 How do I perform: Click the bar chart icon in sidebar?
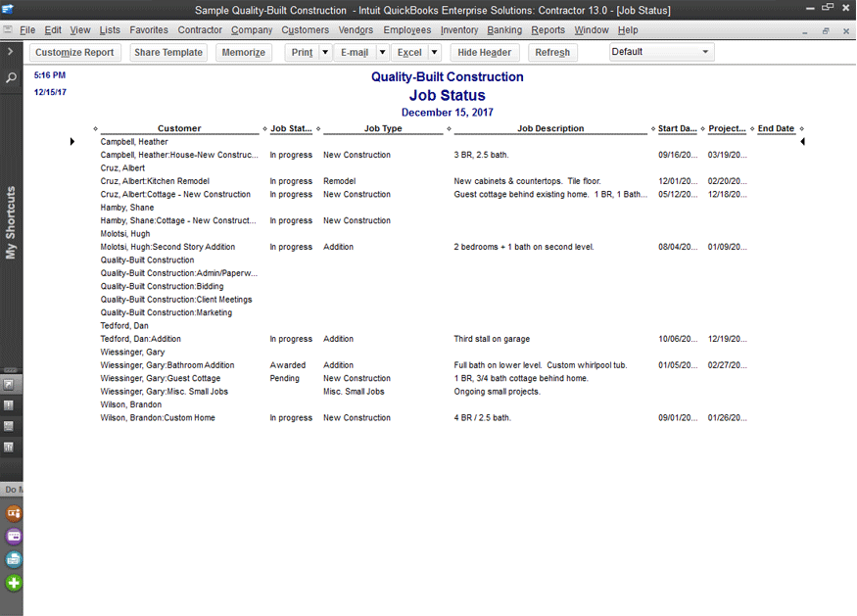tap(10, 448)
